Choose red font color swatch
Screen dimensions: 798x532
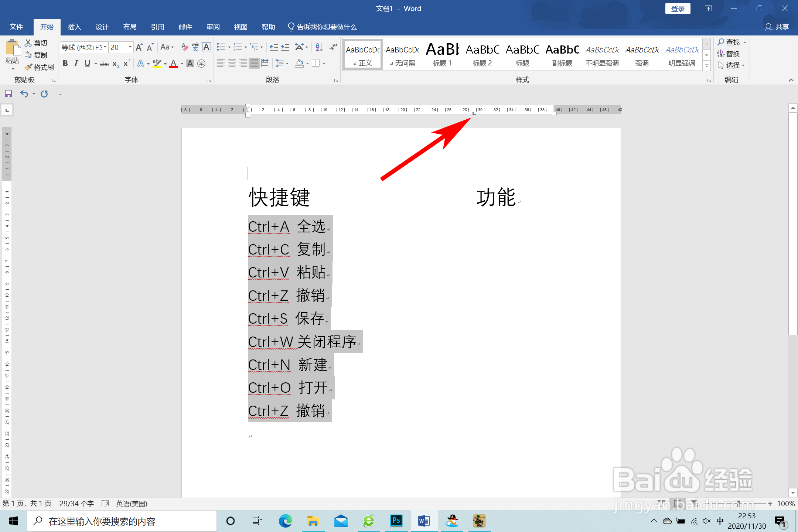tap(174, 64)
